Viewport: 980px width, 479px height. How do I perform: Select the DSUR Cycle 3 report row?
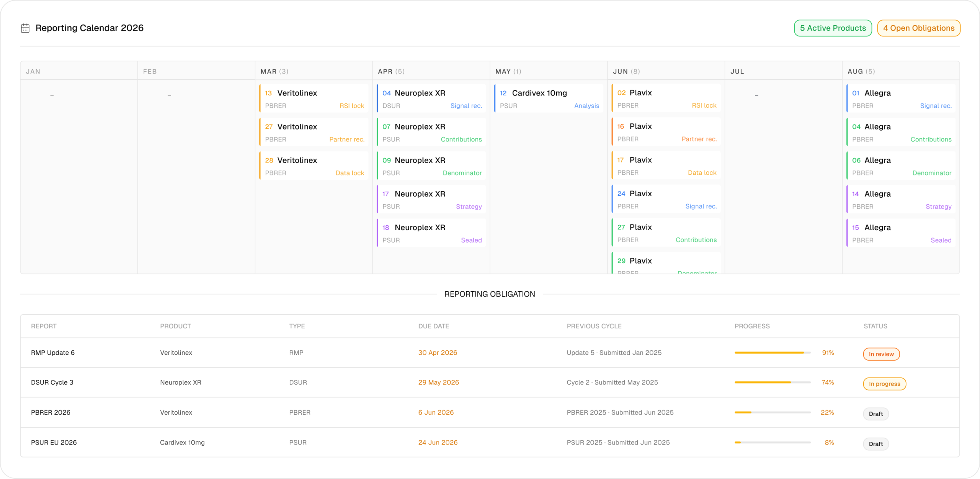[x=490, y=382]
